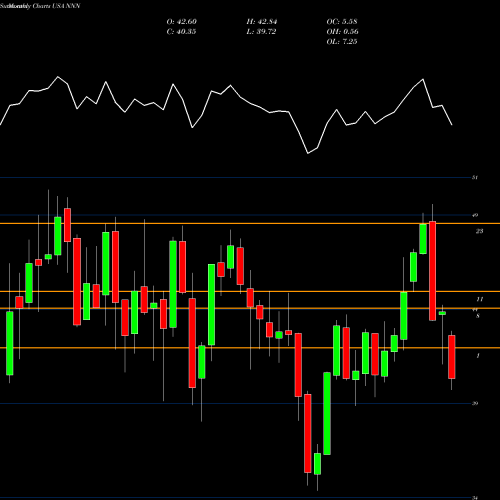Click the '23' label beside the orange line
The height and width of the screenshot is (500, 500).
[479, 231]
